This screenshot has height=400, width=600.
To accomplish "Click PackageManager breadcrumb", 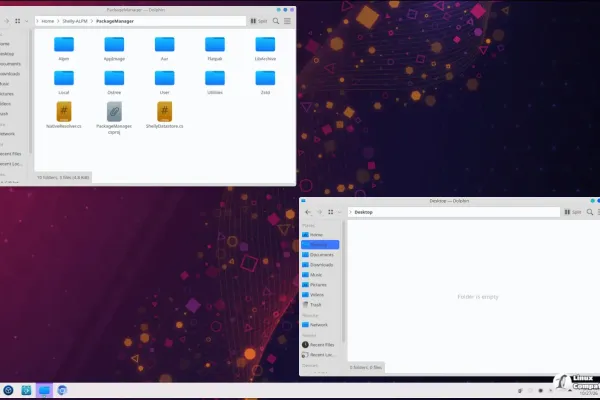I will 115,21.
